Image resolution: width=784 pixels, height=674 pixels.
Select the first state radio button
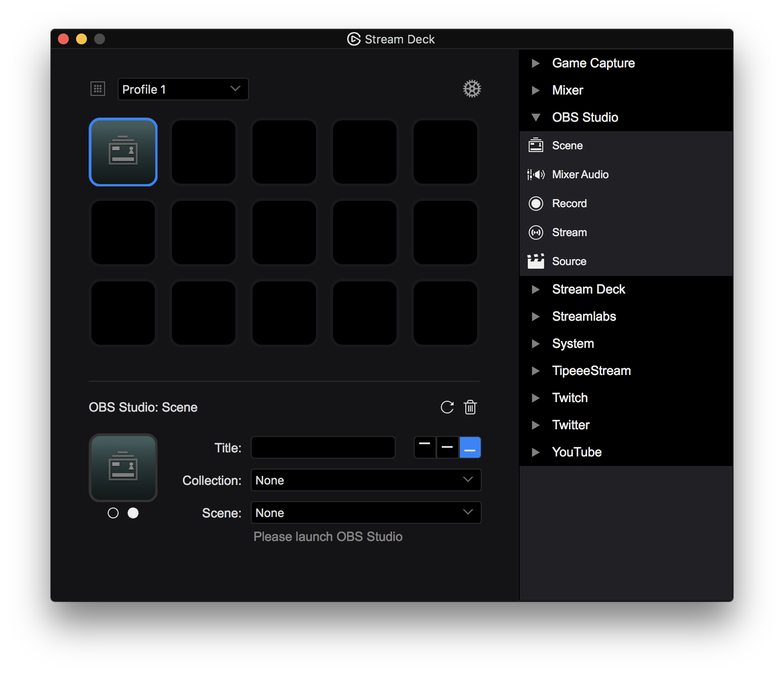click(x=113, y=513)
